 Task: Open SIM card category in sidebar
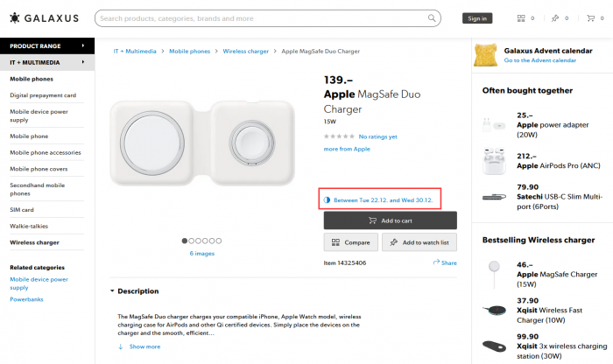coord(23,210)
